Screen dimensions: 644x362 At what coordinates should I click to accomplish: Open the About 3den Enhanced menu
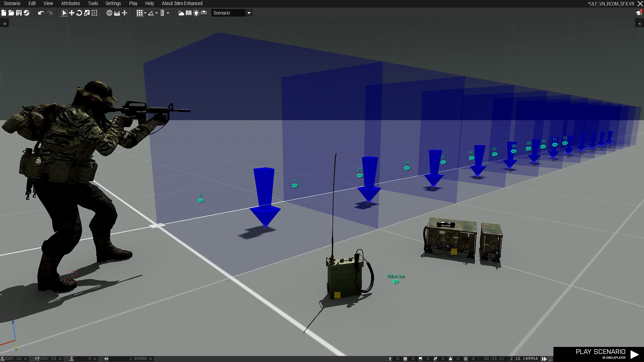coord(182,4)
